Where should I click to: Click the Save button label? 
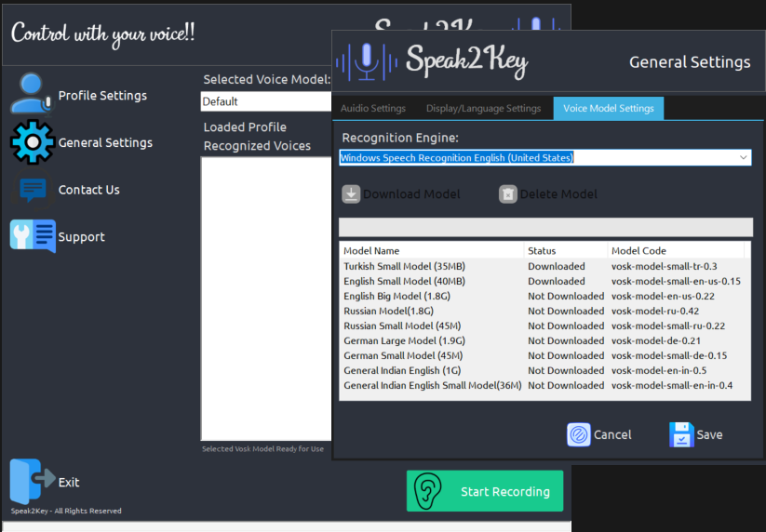pyautogui.click(x=709, y=434)
